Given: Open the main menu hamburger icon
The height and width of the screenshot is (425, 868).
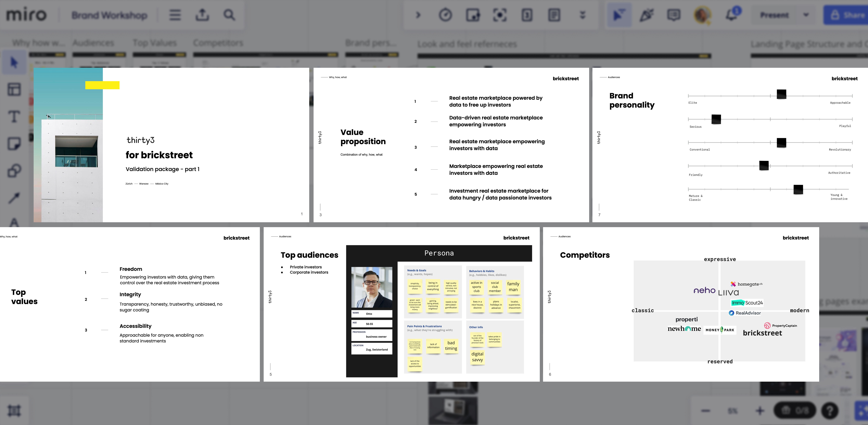Looking at the screenshot, I should [175, 15].
